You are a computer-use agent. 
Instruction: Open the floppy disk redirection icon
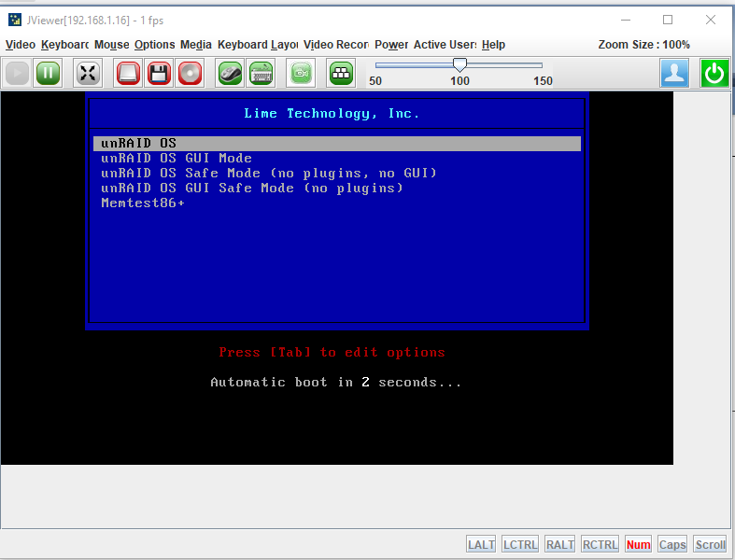(x=159, y=73)
